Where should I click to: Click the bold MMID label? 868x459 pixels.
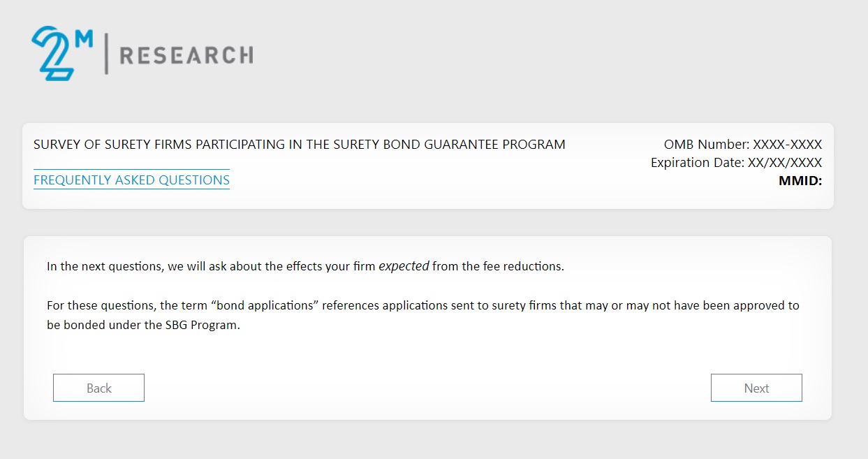tap(800, 181)
